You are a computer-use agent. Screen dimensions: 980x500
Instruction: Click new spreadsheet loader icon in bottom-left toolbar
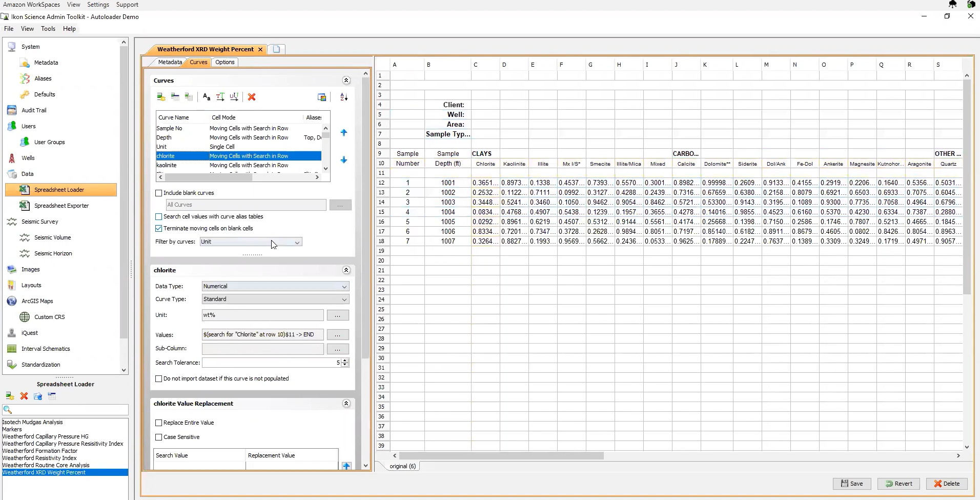click(x=9, y=396)
